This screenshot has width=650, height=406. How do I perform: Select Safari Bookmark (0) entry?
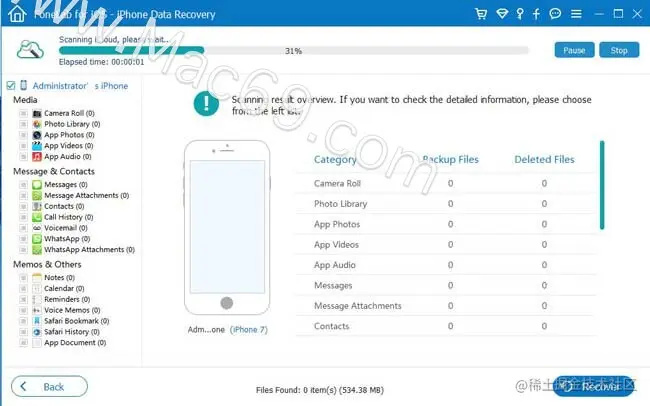pos(77,321)
